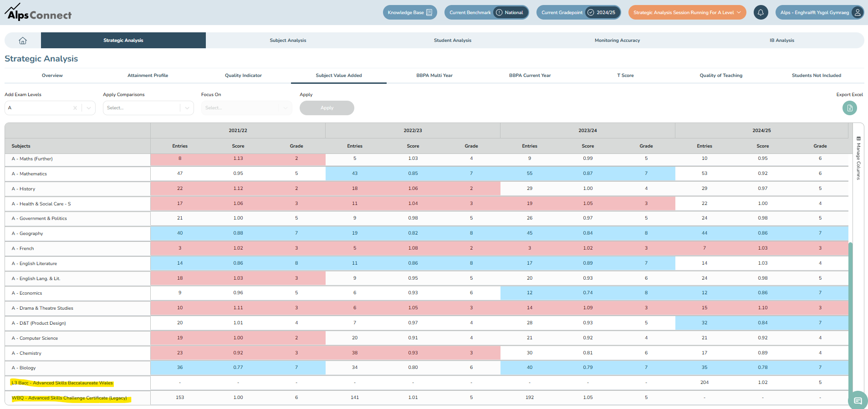Image resolution: width=868 pixels, height=409 pixels.
Task: Export table with the Excel icon
Action: click(849, 108)
